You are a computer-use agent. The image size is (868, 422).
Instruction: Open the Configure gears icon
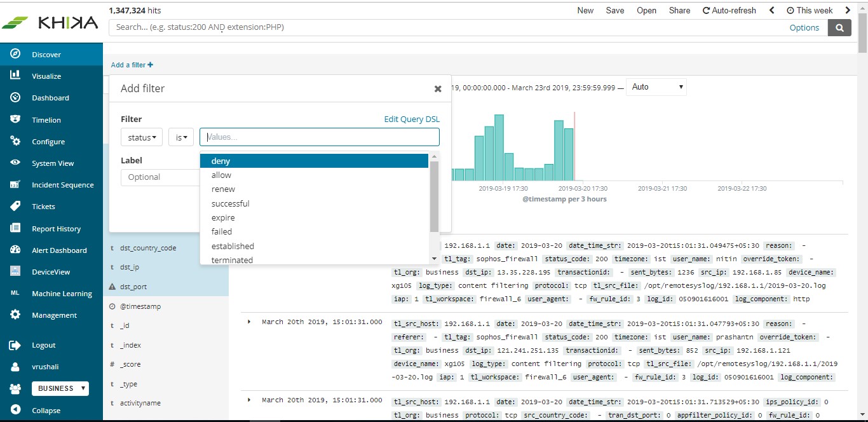(15, 141)
